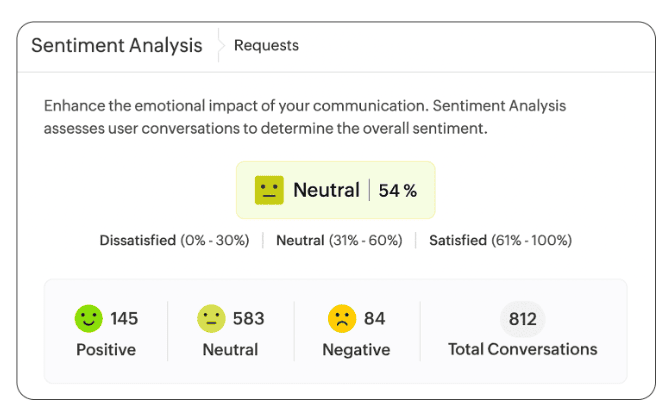Click the green Positive smiley icon
Screen dimensions: 670x417
click(x=89, y=319)
